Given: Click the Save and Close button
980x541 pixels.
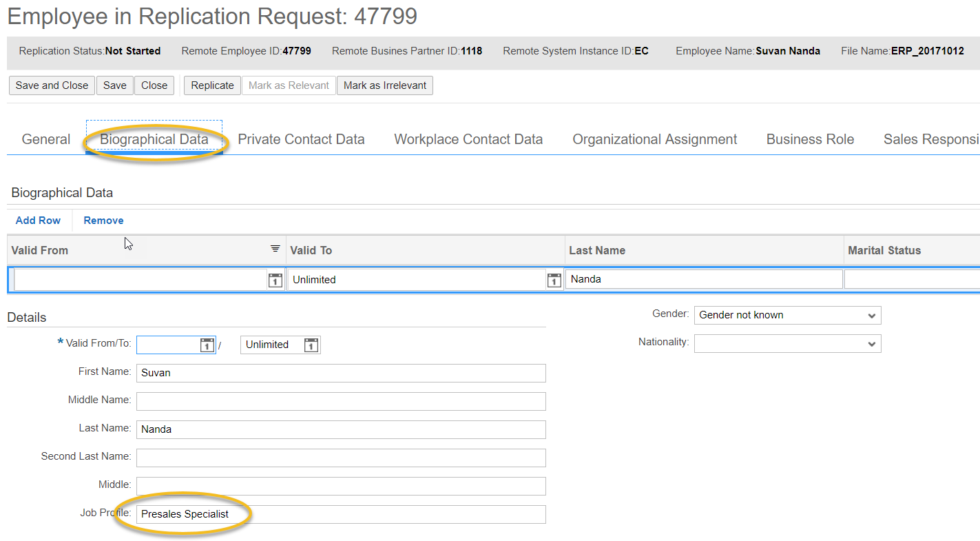Looking at the screenshot, I should (51, 85).
